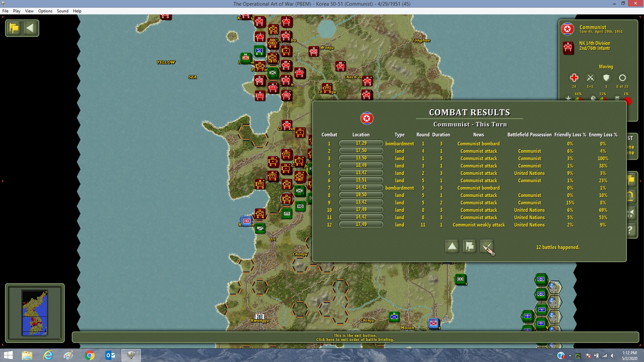The height and width of the screenshot is (362, 644).
Task: Open the Sound menu
Action: pyautogui.click(x=63, y=11)
